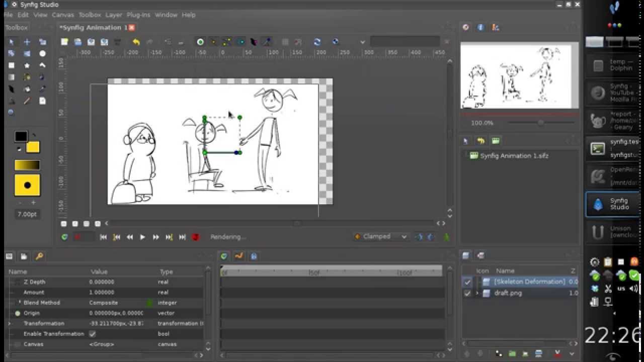Click the Composite blend method value
Viewport: 644px width, 362px height.
pyautogui.click(x=104, y=303)
